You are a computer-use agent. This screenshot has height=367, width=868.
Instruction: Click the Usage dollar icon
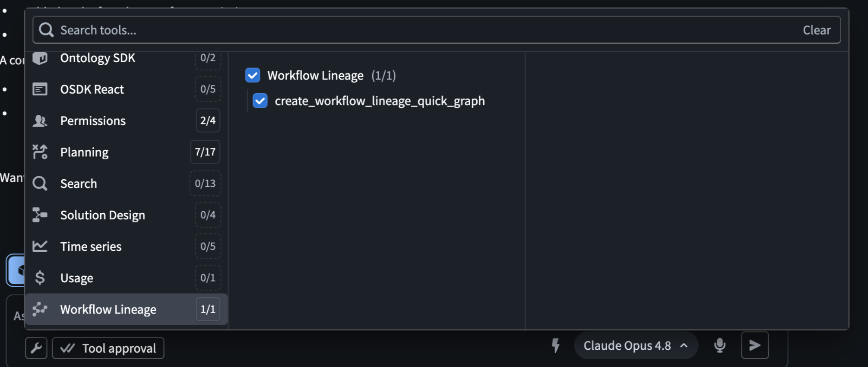coord(40,278)
